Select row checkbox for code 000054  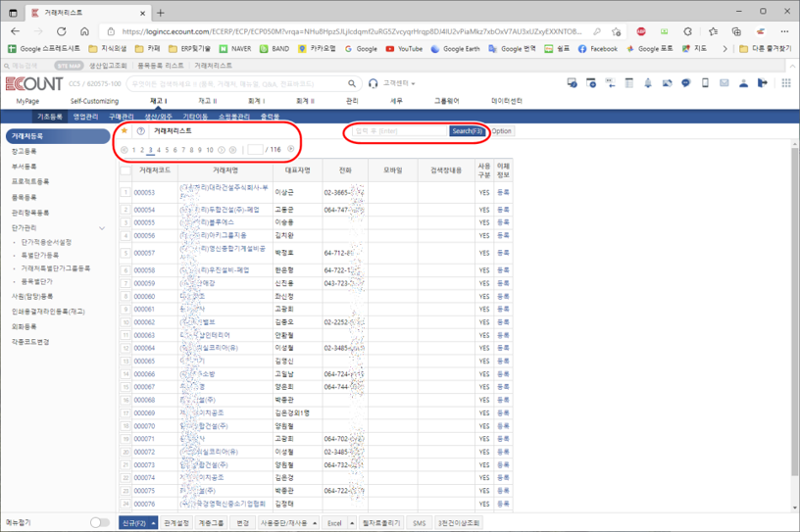[125, 210]
